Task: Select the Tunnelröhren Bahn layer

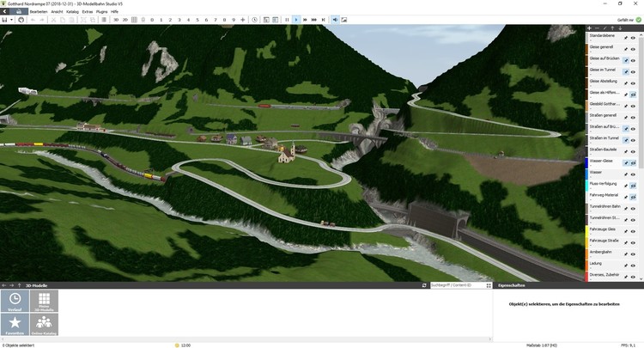Action: 605,206
